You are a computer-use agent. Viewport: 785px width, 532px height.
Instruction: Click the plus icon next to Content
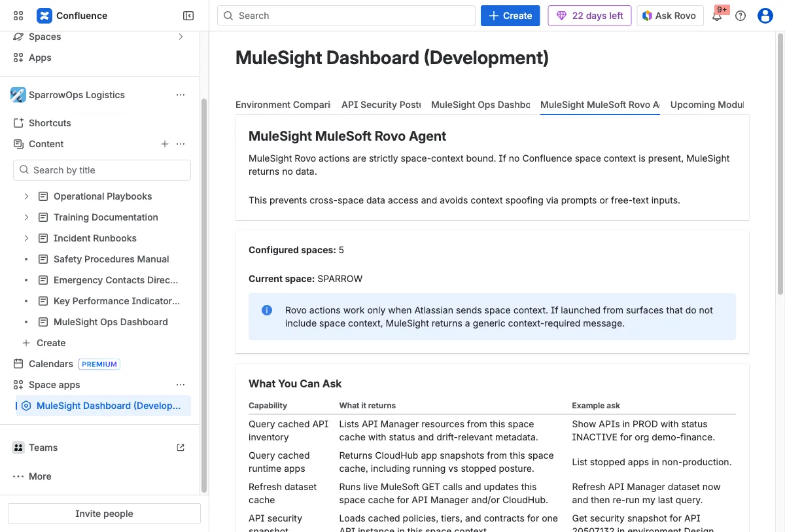(165, 144)
